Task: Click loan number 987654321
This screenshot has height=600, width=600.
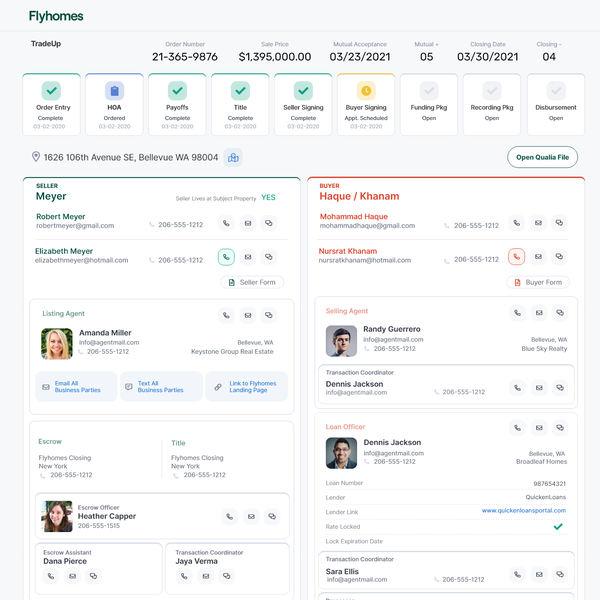Action: [x=549, y=484]
